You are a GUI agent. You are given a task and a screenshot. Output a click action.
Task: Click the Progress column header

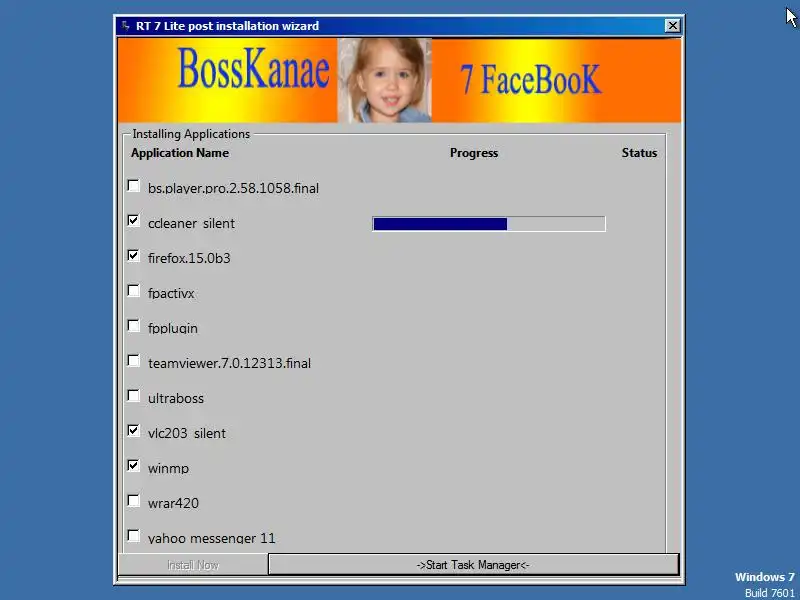(x=474, y=153)
